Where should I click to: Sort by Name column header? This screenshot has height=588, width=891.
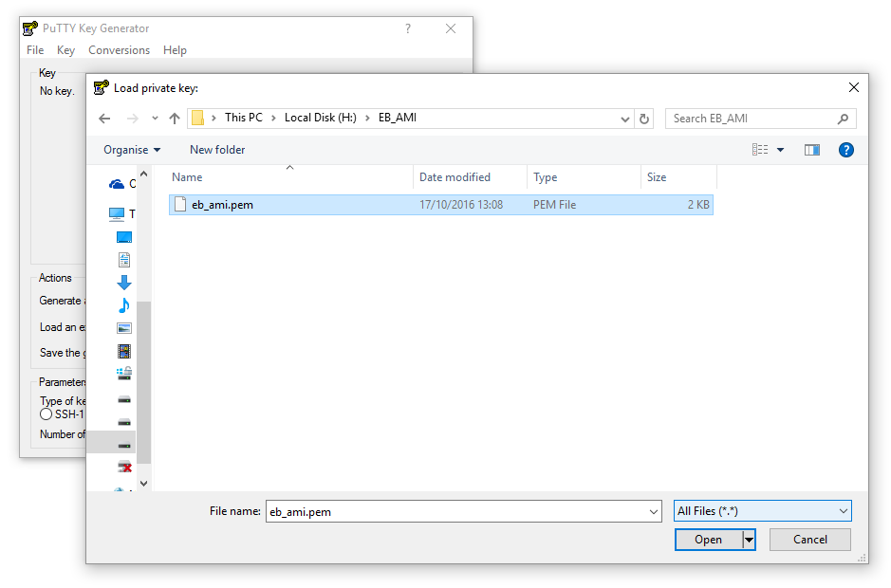(x=291, y=177)
